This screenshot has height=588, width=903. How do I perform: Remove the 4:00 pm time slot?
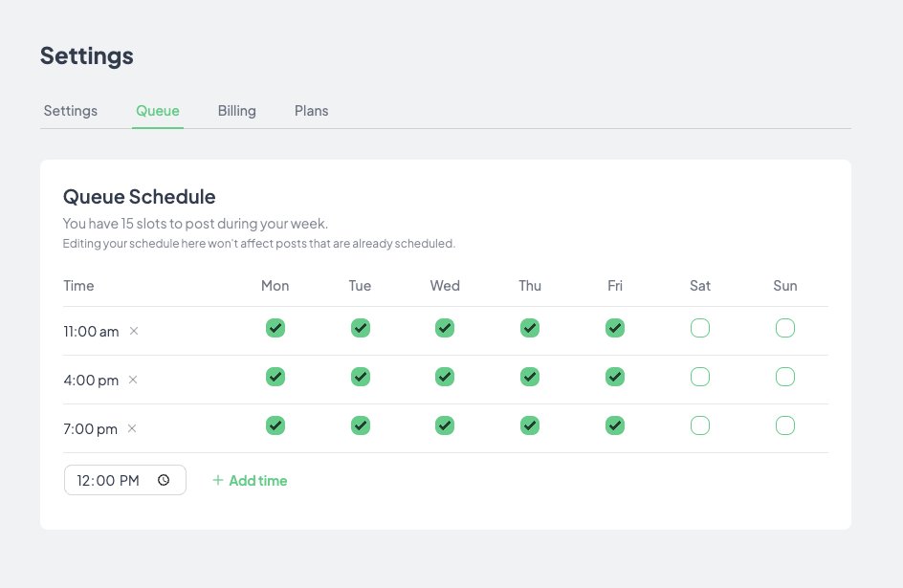pos(132,380)
